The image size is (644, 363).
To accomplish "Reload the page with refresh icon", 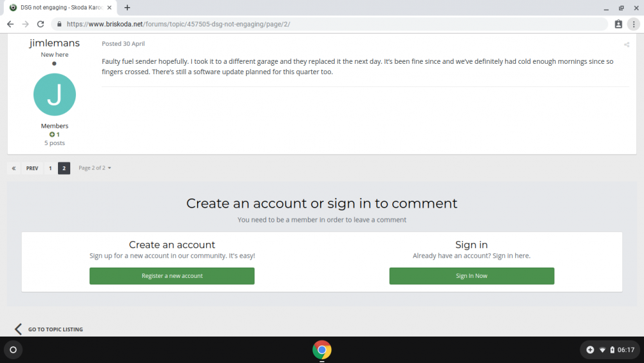I will click(x=40, y=25).
